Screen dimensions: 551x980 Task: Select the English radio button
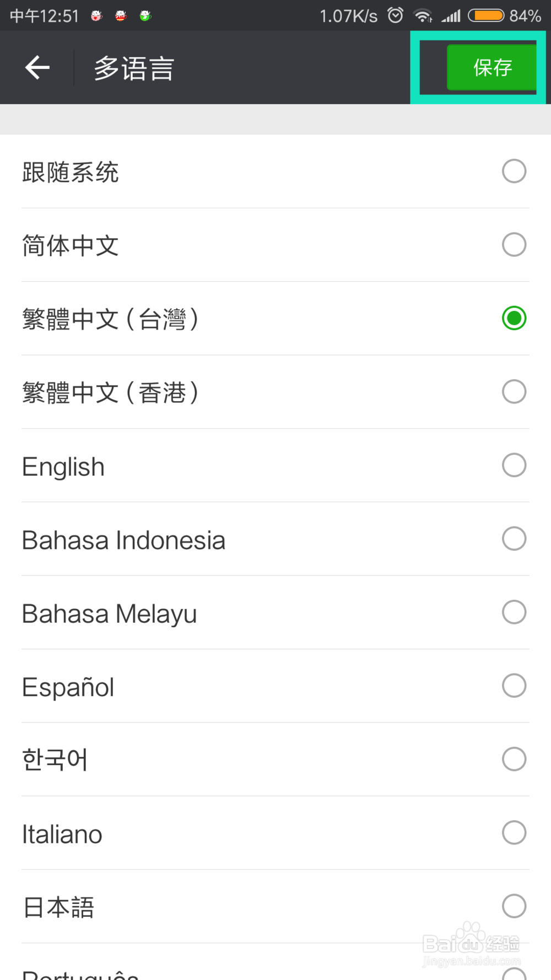[x=514, y=465]
